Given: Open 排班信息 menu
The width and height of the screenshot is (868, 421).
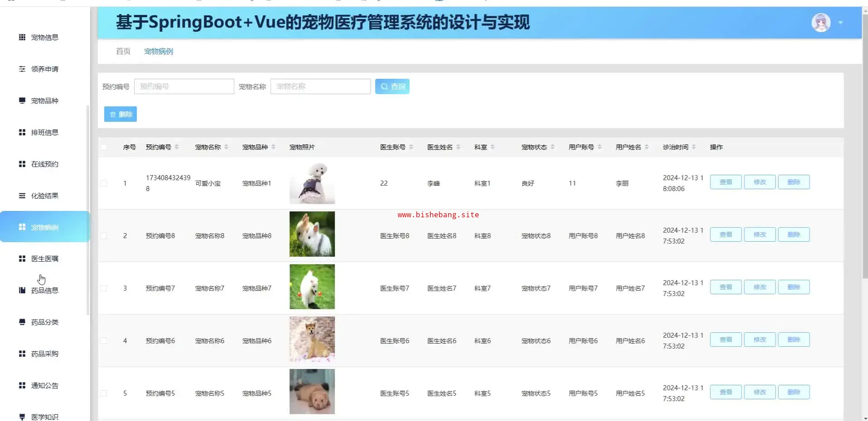Looking at the screenshot, I should (x=44, y=132).
